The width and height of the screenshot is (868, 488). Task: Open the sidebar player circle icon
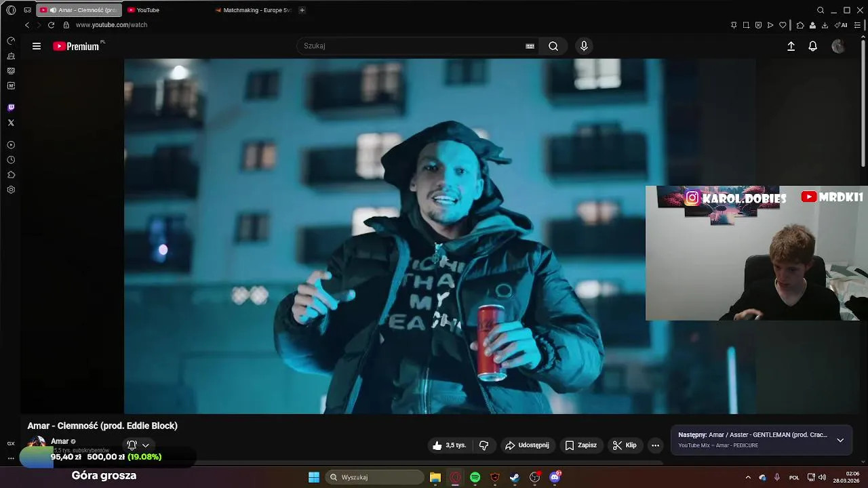(x=11, y=145)
